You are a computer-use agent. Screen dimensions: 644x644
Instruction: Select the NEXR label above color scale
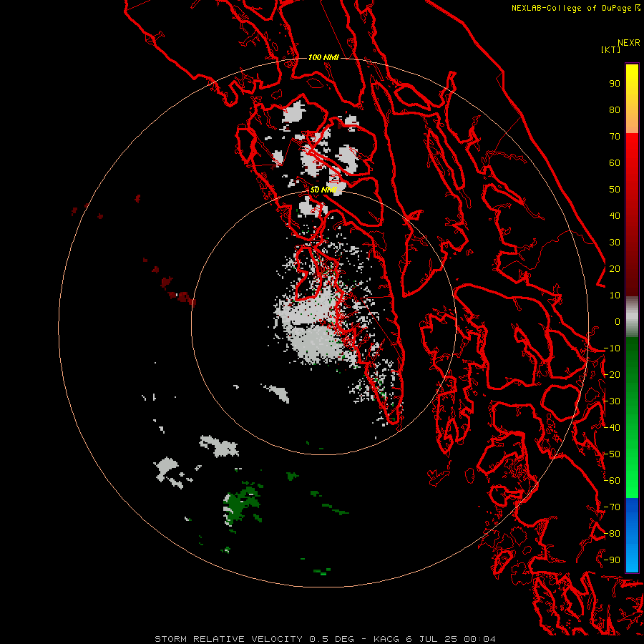(628, 43)
